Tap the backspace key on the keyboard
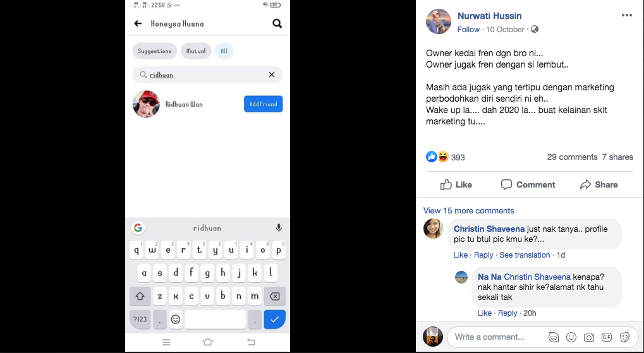This screenshot has width=644, height=353. point(274,296)
